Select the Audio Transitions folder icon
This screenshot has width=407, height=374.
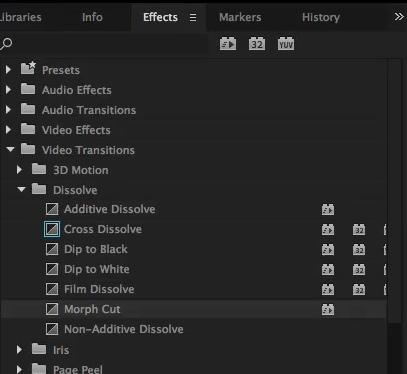coord(28,109)
